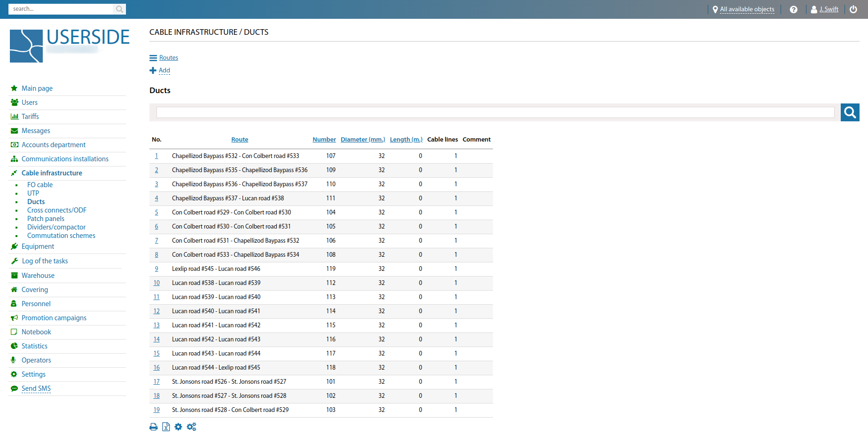Image resolution: width=868 pixels, height=435 pixels.
Task: Open the Routes link
Action: point(169,58)
